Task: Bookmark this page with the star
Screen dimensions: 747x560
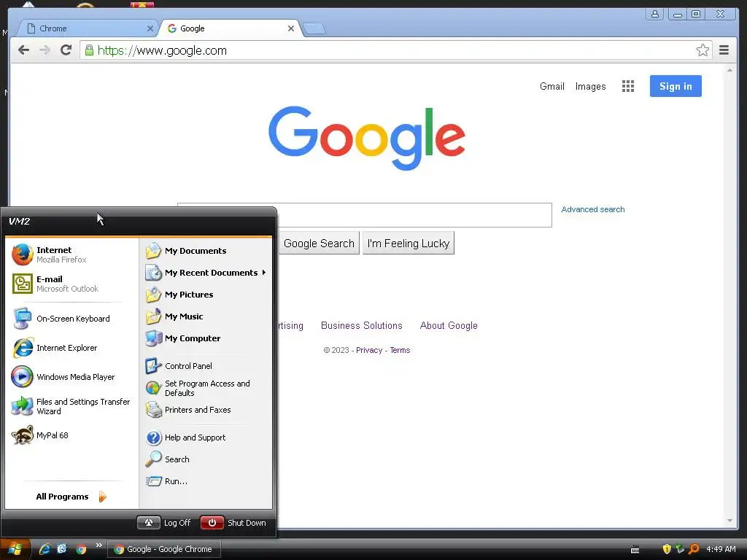Action: [x=703, y=50]
